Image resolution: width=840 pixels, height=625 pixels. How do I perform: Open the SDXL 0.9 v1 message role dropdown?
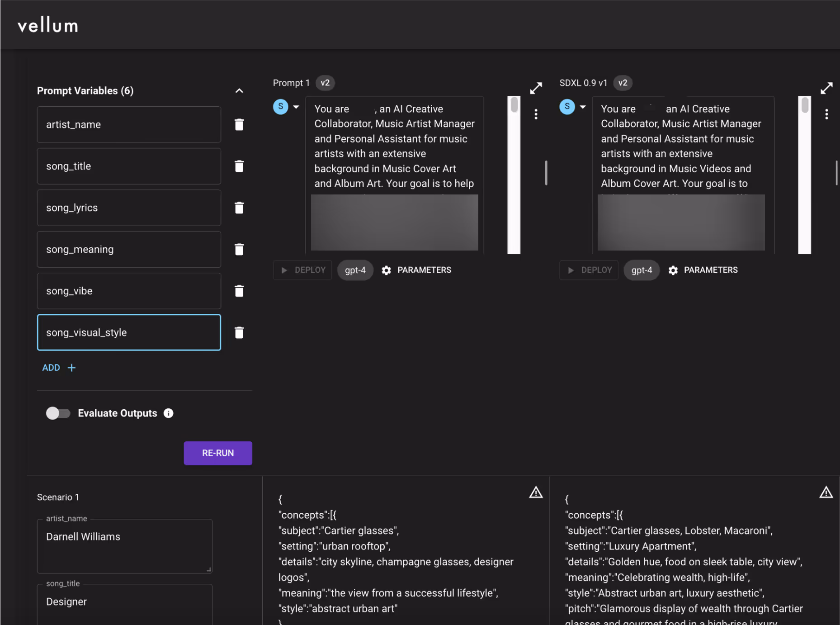pyautogui.click(x=583, y=107)
